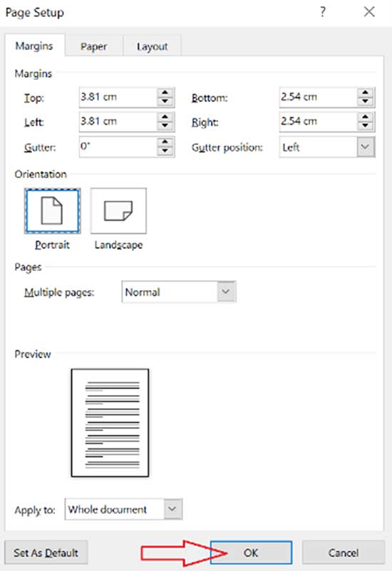
Task: Increase the Top margin with up arrow
Action: (165, 93)
